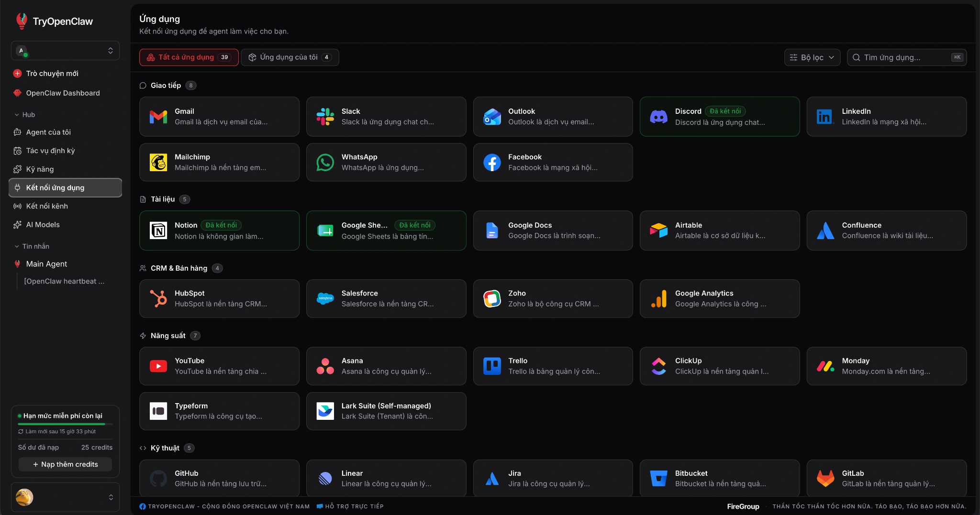This screenshot has width=980, height=515.
Task: Click the CRM & Bán hàng heading
Action: [179, 268]
